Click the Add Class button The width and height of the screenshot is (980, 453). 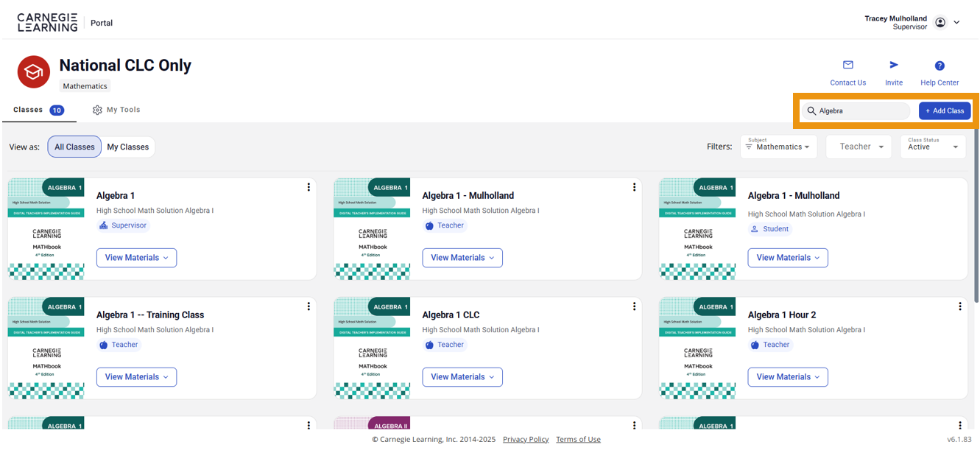pyautogui.click(x=945, y=110)
